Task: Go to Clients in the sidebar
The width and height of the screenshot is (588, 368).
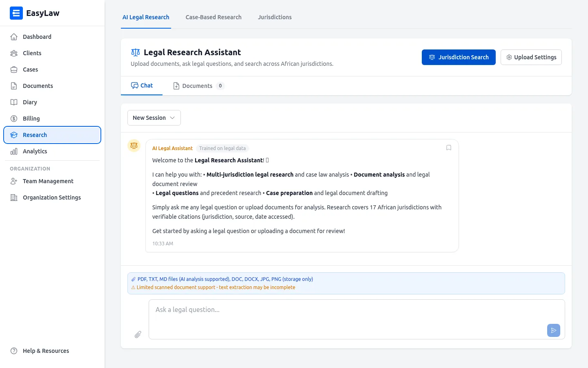Action: tap(32, 53)
